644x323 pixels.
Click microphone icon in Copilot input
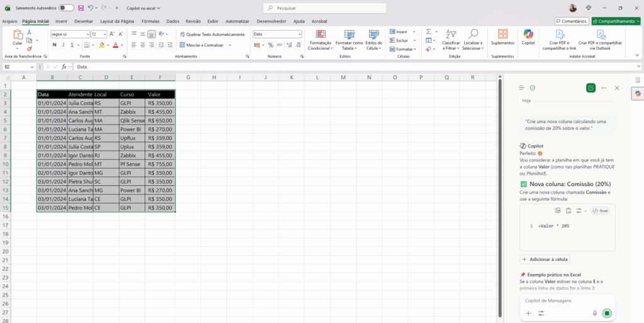(x=594, y=313)
